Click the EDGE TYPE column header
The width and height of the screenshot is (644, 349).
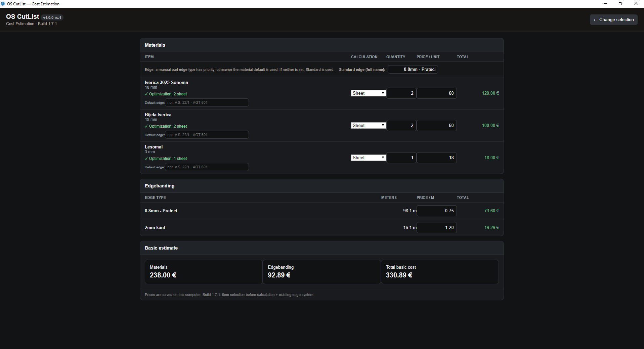pyautogui.click(x=155, y=198)
